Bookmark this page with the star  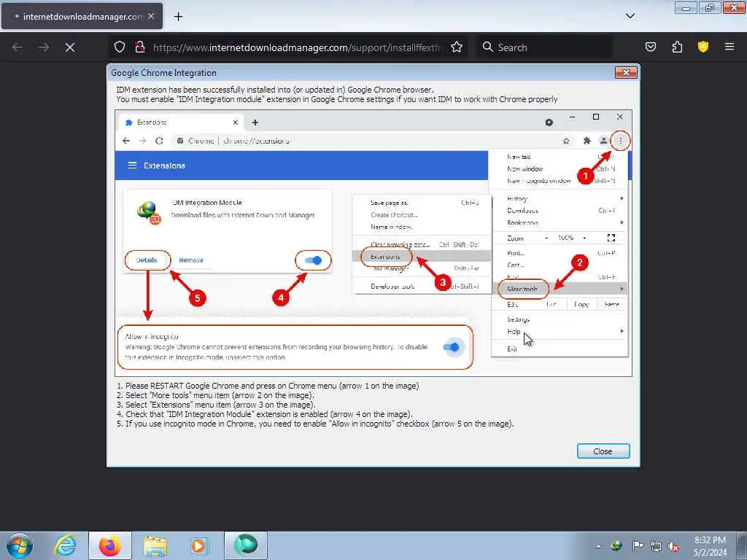(457, 47)
